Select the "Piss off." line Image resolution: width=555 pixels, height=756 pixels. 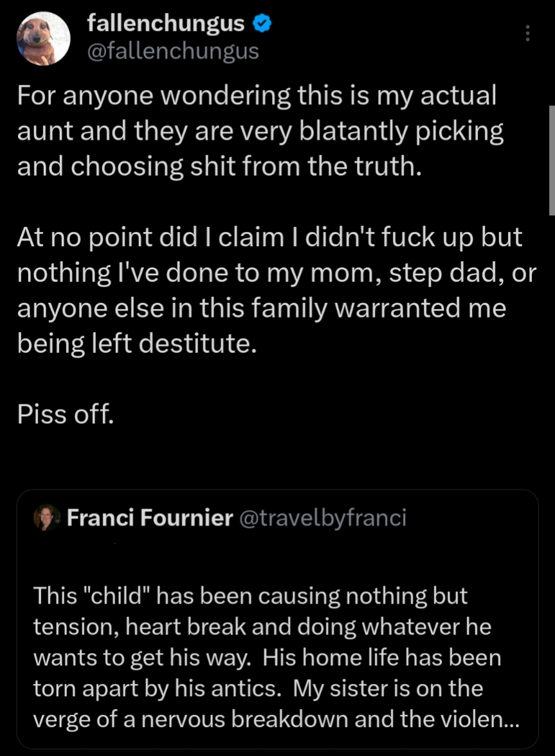(x=66, y=415)
